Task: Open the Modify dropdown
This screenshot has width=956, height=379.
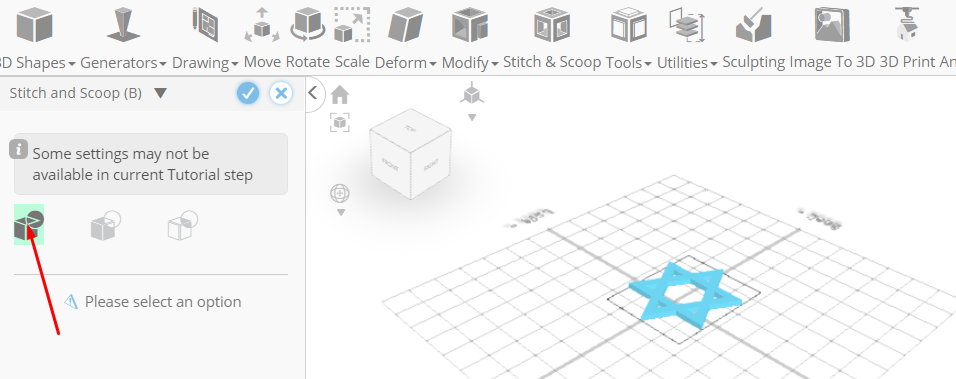Action: 470,38
